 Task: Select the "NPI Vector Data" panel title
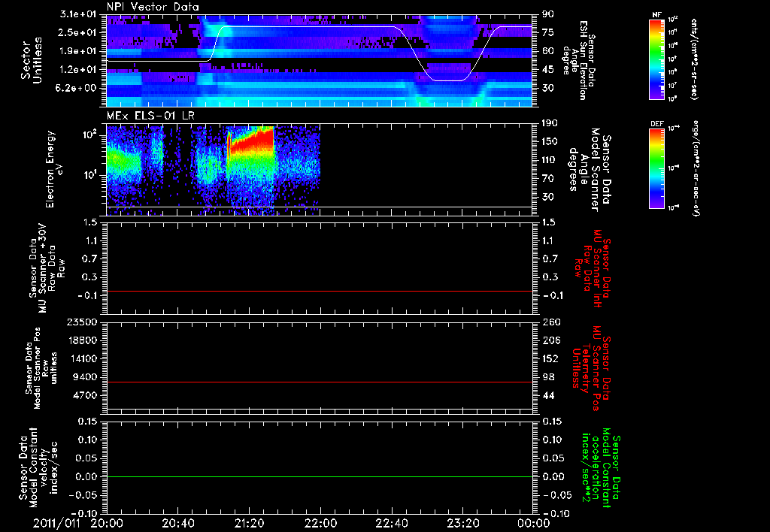(x=153, y=7)
